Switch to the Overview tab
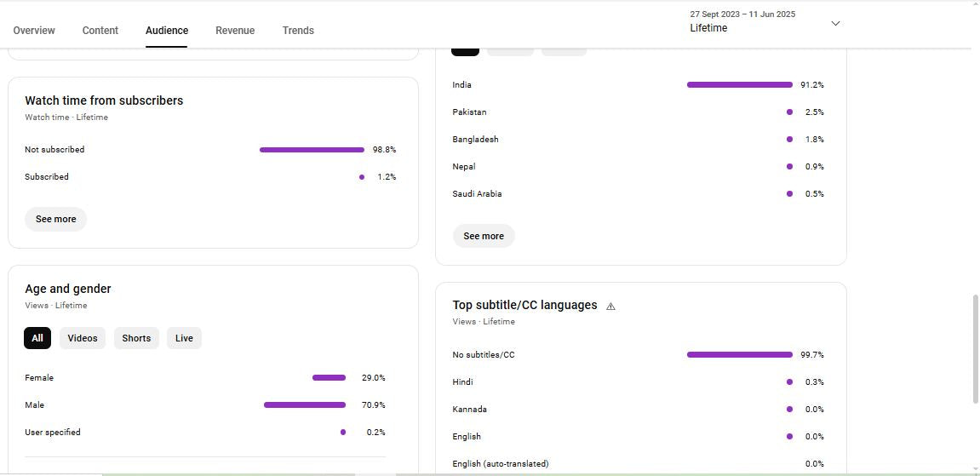Image resolution: width=980 pixels, height=476 pixels. (x=34, y=31)
